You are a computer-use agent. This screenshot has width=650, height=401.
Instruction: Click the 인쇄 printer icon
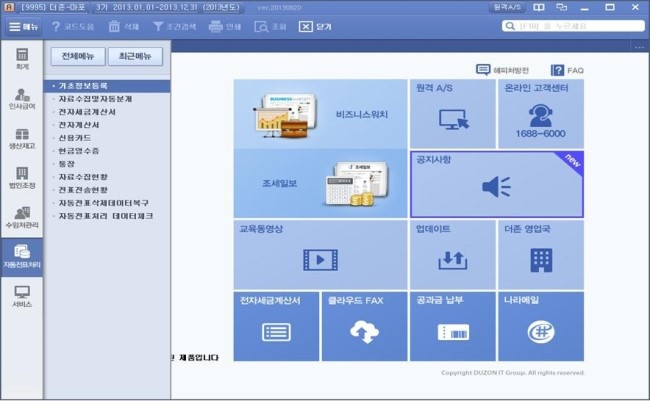(x=225, y=27)
